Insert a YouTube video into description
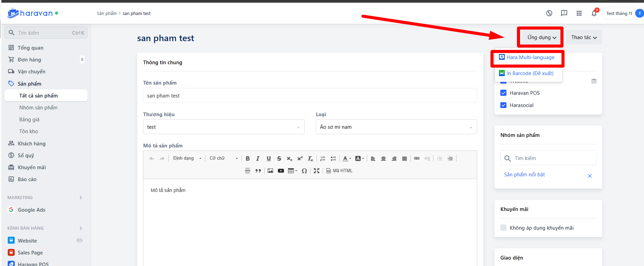The image size is (644, 266). click(x=281, y=171)
